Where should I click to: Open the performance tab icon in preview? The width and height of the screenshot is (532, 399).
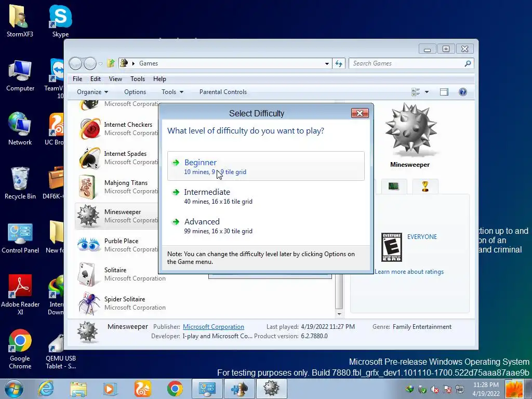(393, 187)
